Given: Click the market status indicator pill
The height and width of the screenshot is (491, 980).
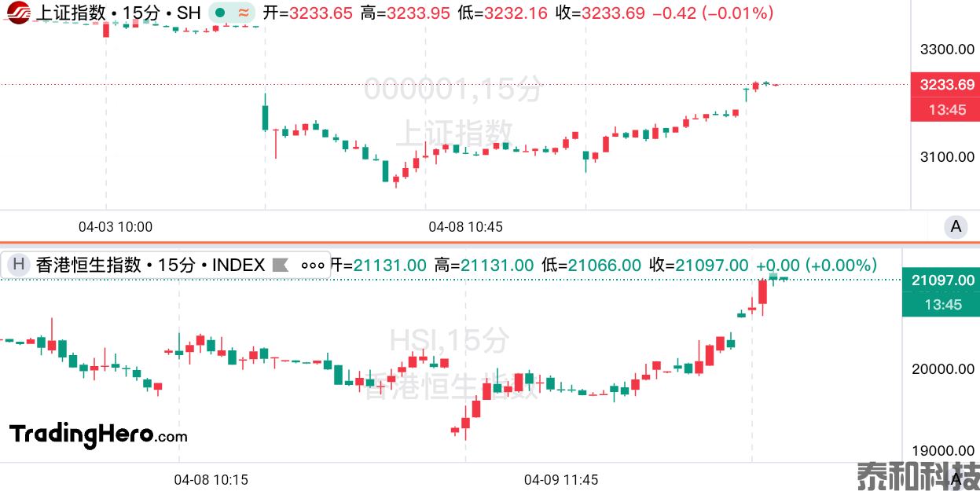Looking at the screenshot, I should (232, 13).
